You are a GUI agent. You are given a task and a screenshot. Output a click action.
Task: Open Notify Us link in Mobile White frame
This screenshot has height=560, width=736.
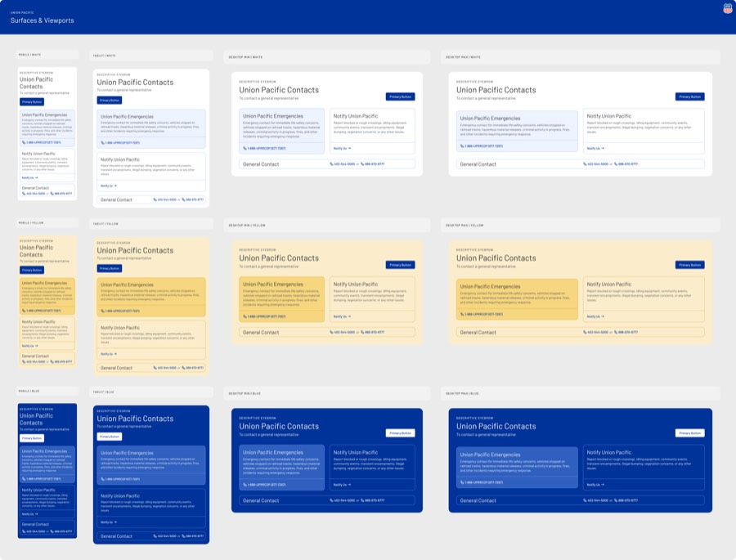point(29,178)
